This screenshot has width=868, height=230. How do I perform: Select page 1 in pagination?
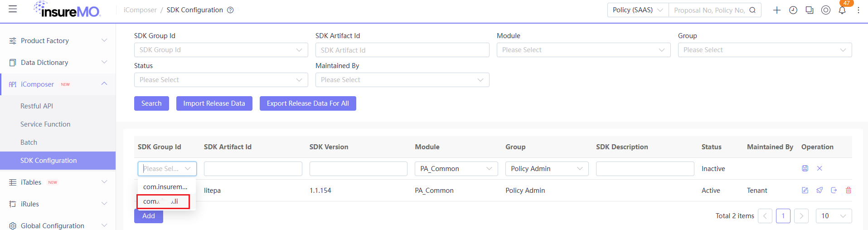click(x=783, y=216)
